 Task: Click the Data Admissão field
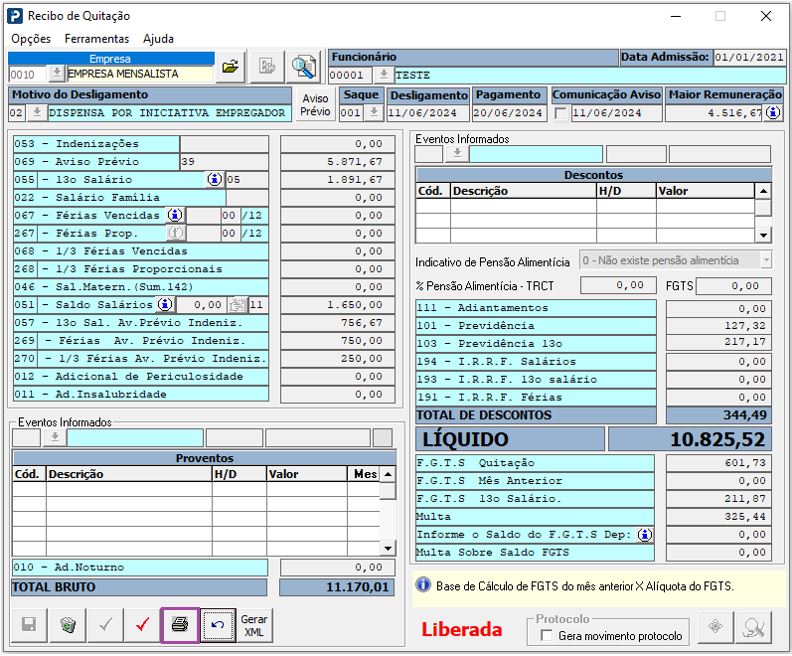click(x=750, y=57)
